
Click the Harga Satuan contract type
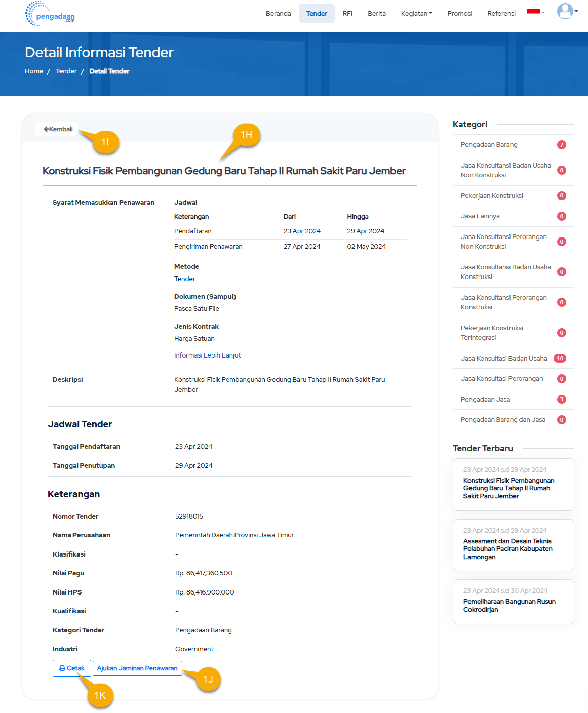coord(194,339)
